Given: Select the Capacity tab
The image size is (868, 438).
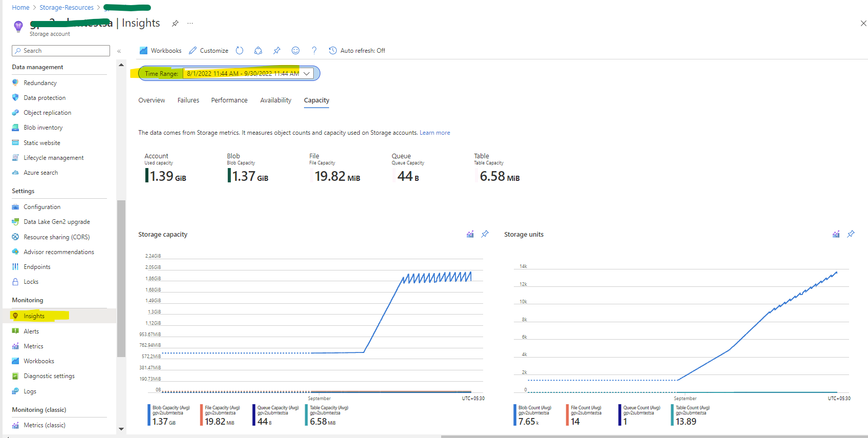Looking at the screenshot, I should tap(317, 100).
